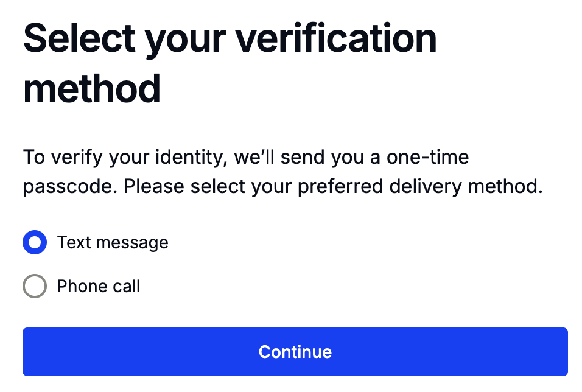Select the Text message radio button
582x392 pixels.
pyautogui.click(x=35, y=243)
